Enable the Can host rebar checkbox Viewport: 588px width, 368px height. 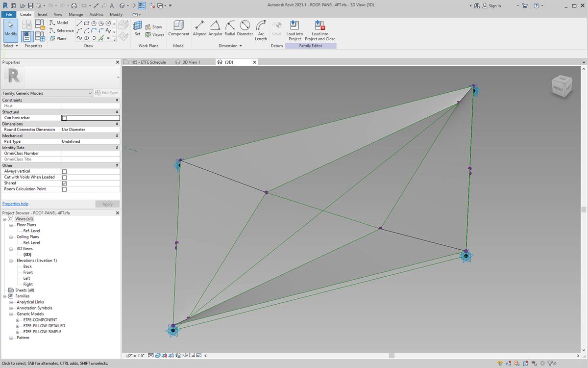click(64, 118)
